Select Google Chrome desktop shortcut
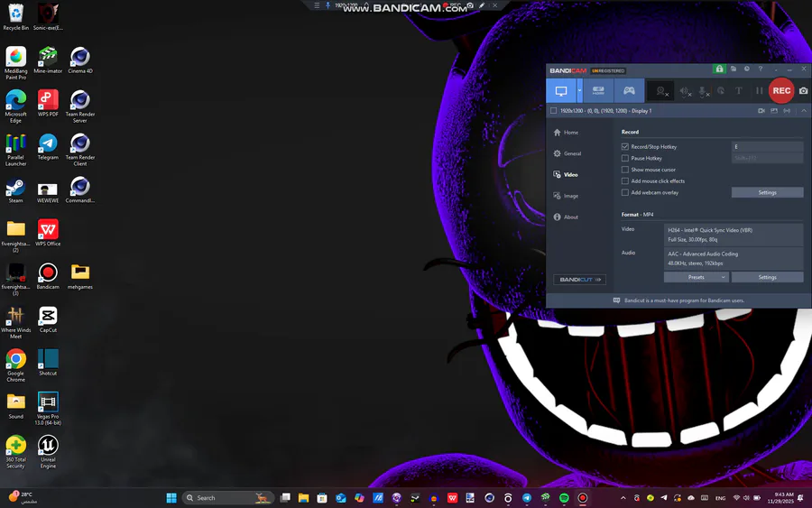This screenshot has height=508, width=812. (x=16, y=365)
